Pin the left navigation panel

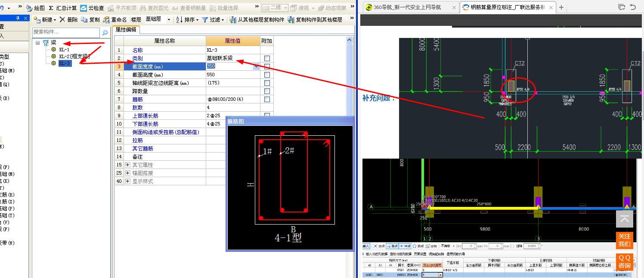click(x=18, y=18)
